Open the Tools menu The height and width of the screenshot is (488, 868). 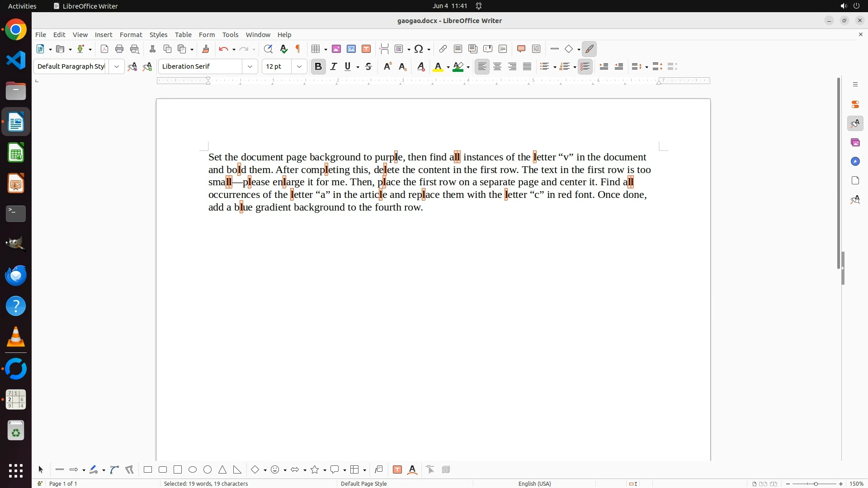230,35
